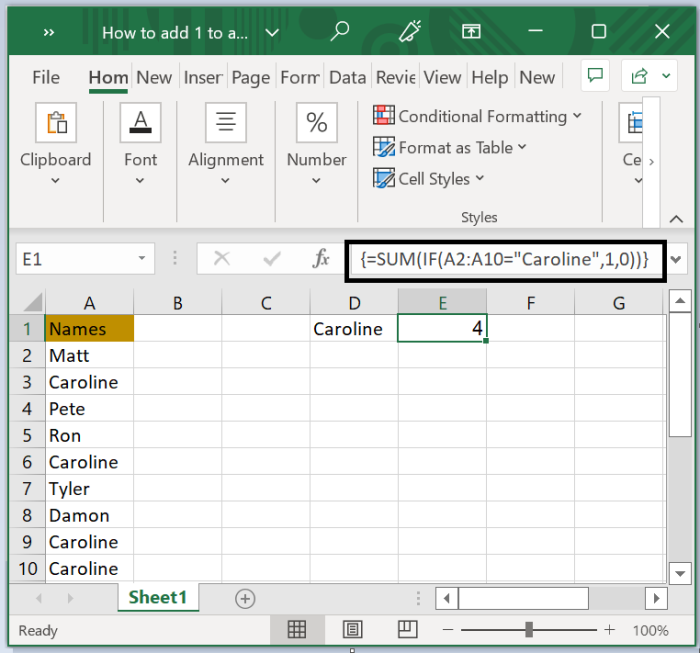Viewport: 700px width, 653px height.
Task: Open the File menu tab
Action: click(x=46, y=77)
